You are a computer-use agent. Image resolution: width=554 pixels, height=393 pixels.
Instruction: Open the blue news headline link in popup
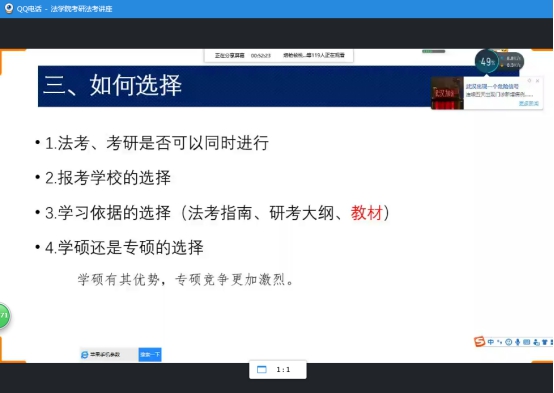492,86
